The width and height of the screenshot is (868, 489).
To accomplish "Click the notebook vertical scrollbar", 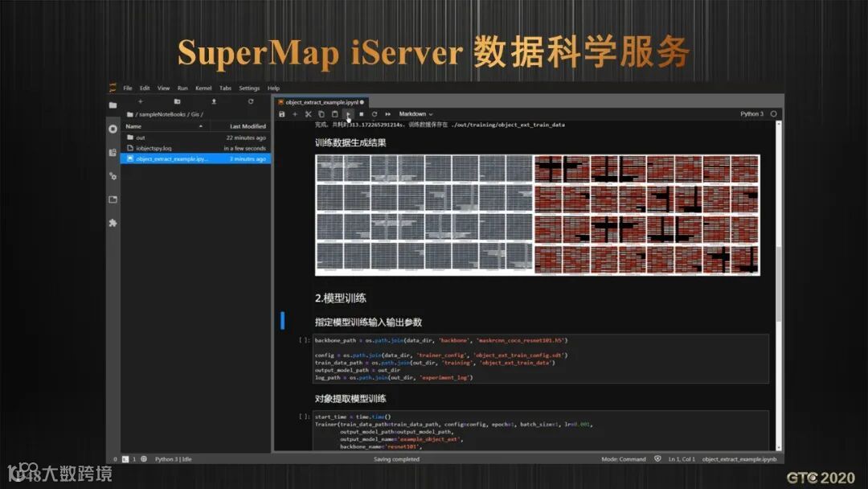I will (x=779, y=282).
